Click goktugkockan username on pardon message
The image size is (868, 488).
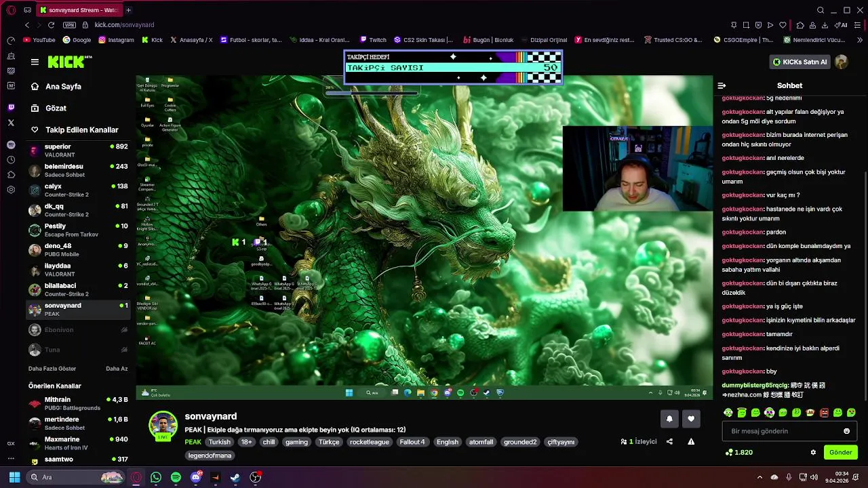coord(743,232)
